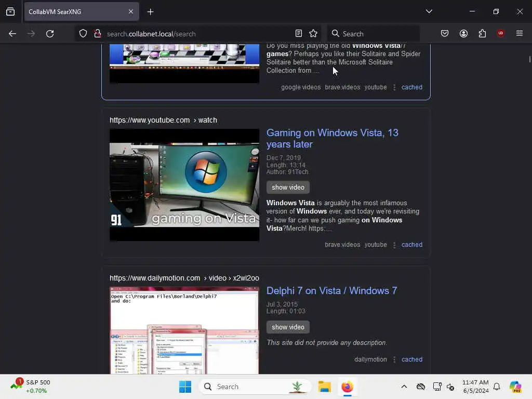Select CollabVM SearXNG tab
Screen dimensions: 532x399
(82, 12)
